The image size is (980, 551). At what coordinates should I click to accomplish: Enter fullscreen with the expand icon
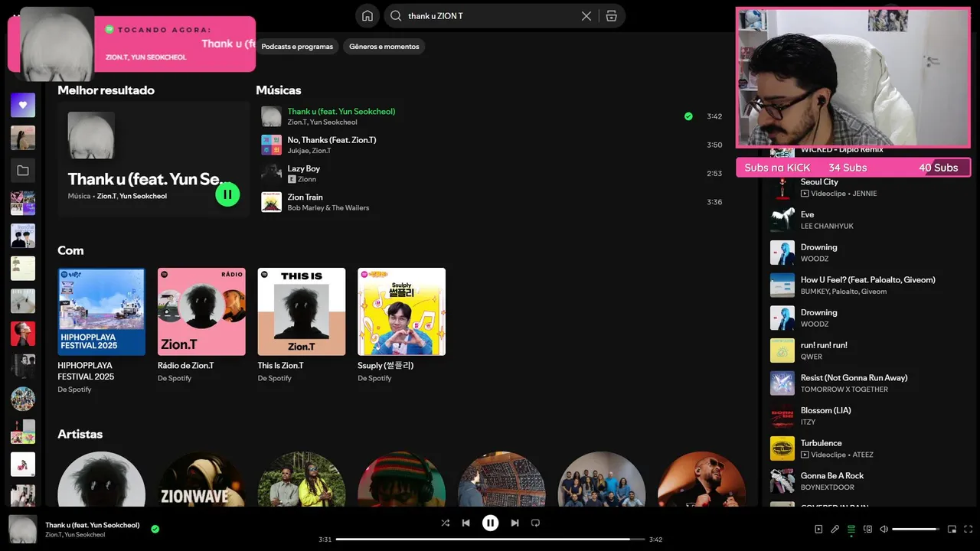(x=968, y=529)
